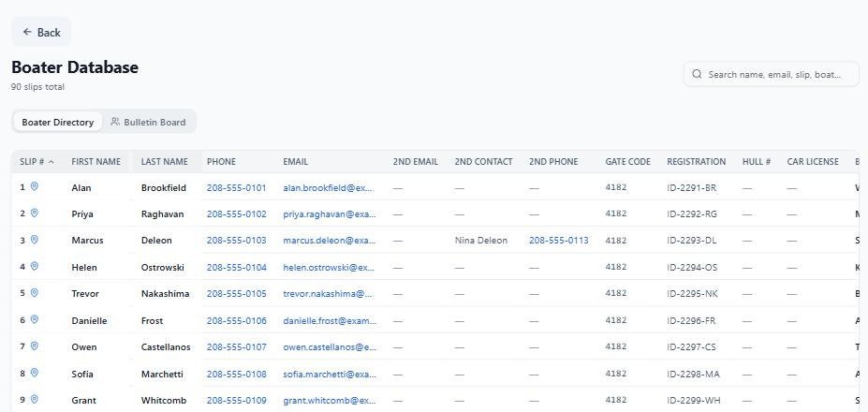Open phone link 208-555-0106

point(236,320)
